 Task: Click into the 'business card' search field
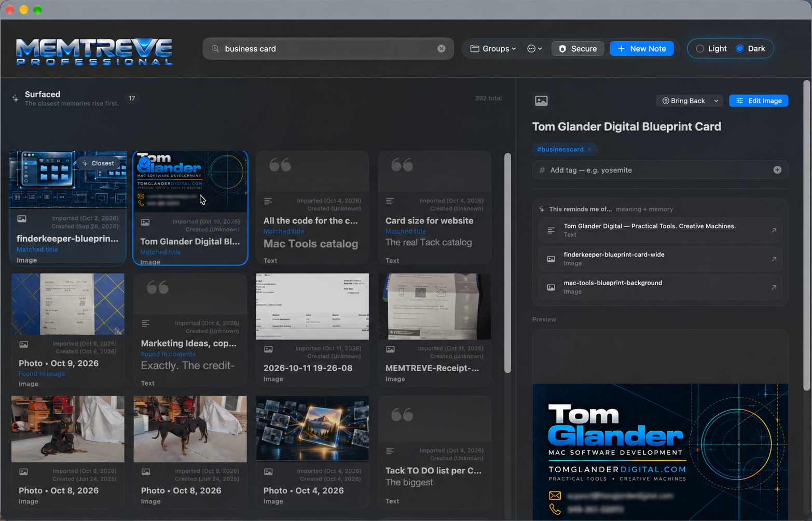coord(328,49)
